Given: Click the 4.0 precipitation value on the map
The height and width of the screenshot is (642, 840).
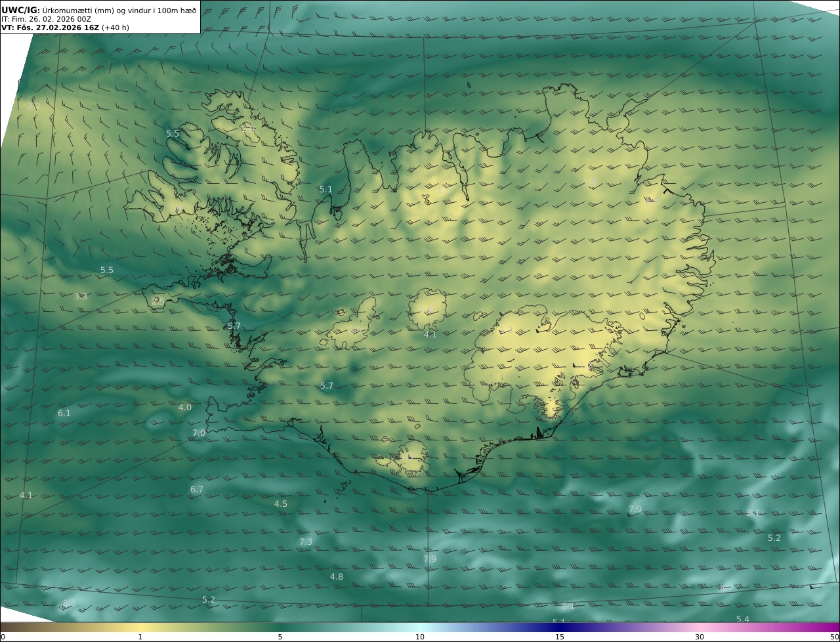Looking at the screenshot, I should [x=185, y=408].
